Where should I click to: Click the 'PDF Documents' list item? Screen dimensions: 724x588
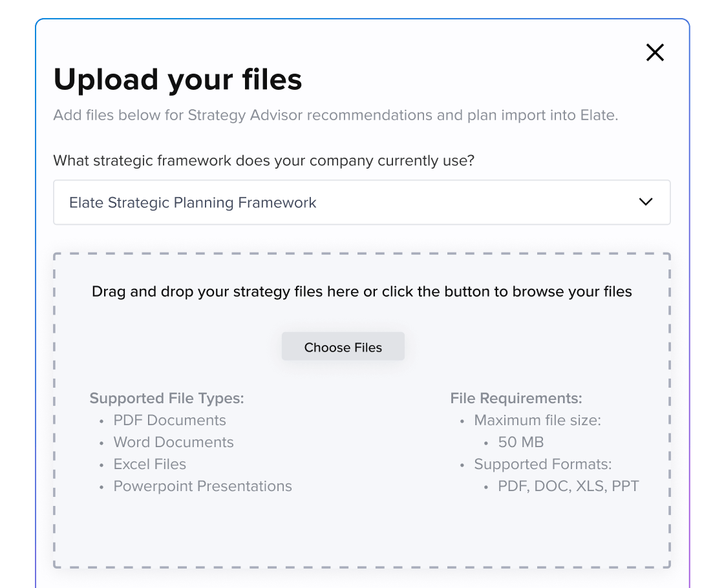[169, 420]
